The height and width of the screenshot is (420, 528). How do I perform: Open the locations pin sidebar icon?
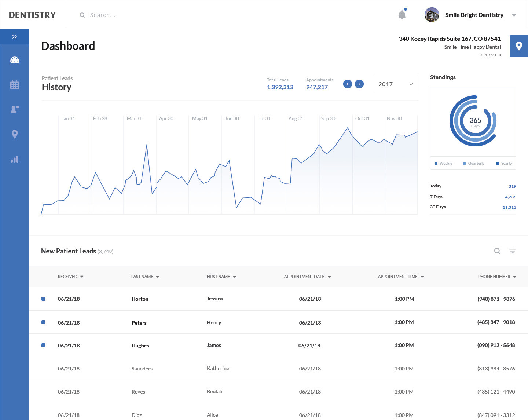tap(15, 134)
